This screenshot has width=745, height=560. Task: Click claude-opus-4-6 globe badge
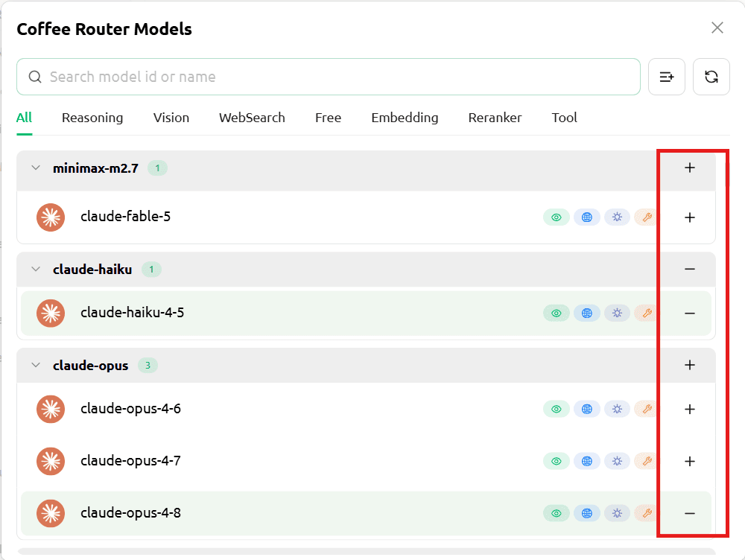(587, 410)
